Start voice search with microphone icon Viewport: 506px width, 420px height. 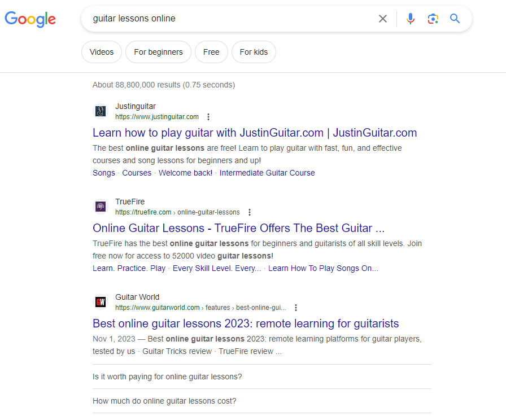[411, 19]
